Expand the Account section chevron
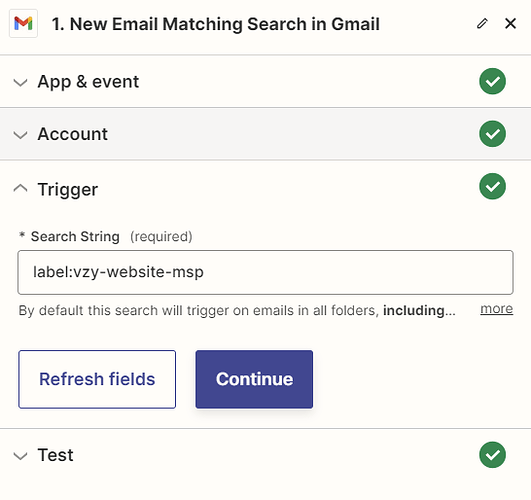The height and width of the screenshot is (500, 531). [20, 135]
